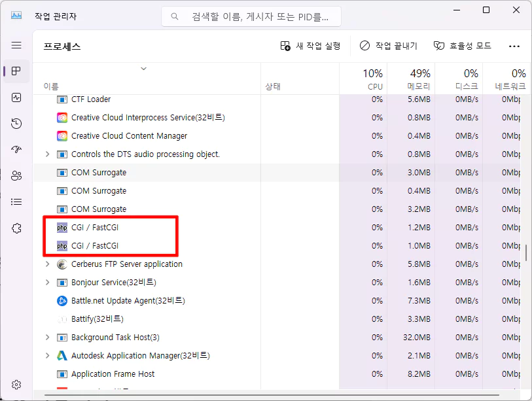The image size is (532, 401).
Task: Click the Bonjour Service icon
Action: click(62, 283)
